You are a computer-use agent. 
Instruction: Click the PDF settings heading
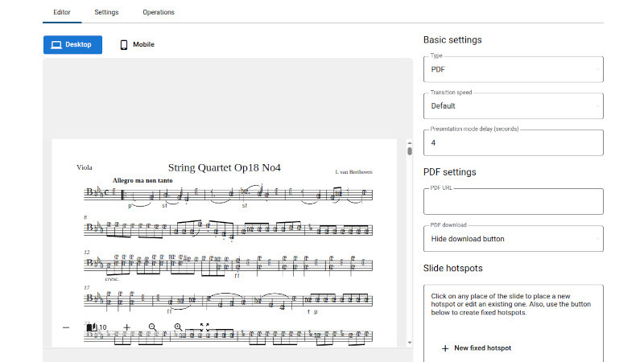click(450, 172)
